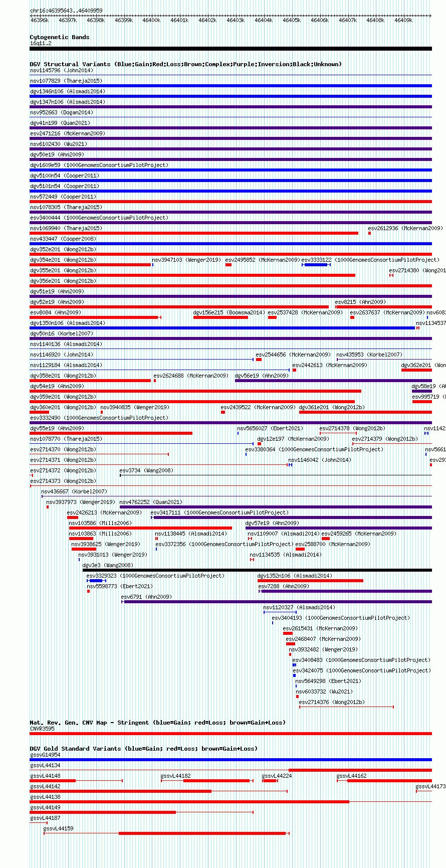
Task: Click the dgv50e19 (Ahn2009) label
Action: tap(57, 154)
